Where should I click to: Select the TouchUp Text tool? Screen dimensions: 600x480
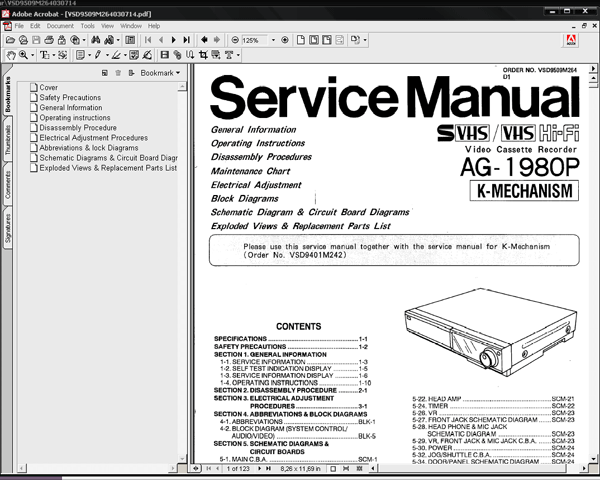pyautogui.click(x=229, y=56)
